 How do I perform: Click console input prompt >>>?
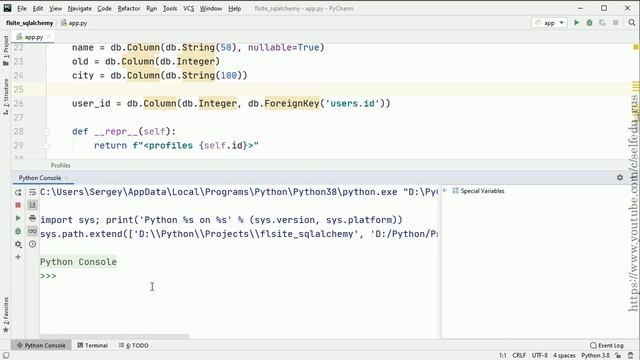coord(48,276)
